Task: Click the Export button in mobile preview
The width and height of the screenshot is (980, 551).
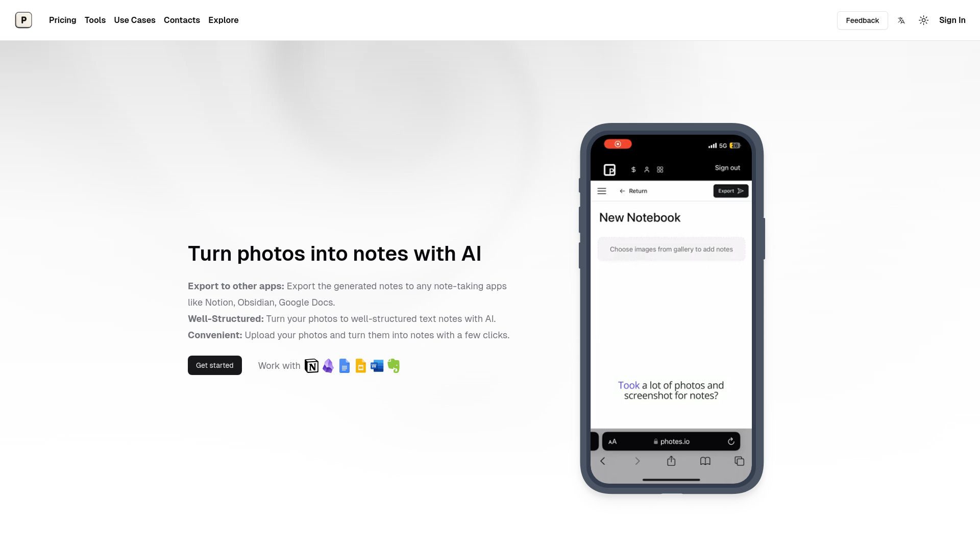Action: click(x=730, y=190)
